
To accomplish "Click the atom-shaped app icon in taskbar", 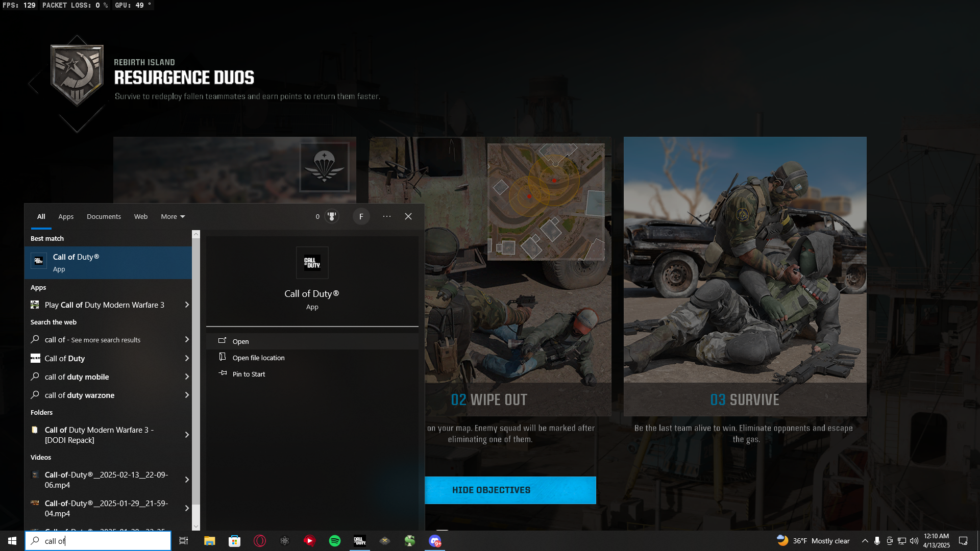I will pos(285,541).
